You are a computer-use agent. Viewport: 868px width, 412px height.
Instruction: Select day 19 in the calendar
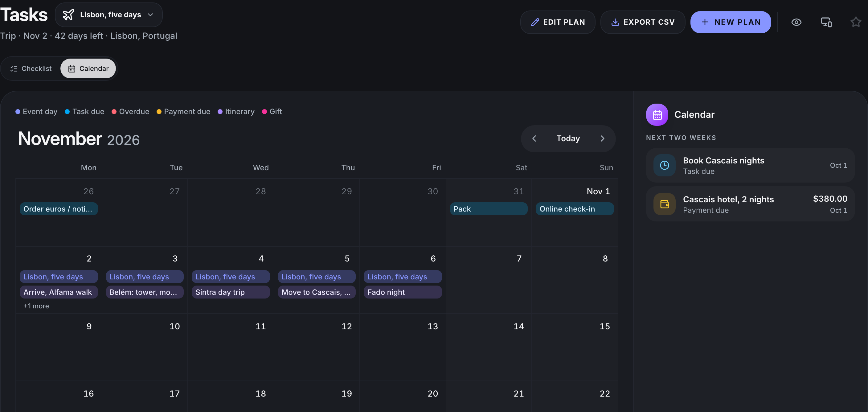point(317,397)
